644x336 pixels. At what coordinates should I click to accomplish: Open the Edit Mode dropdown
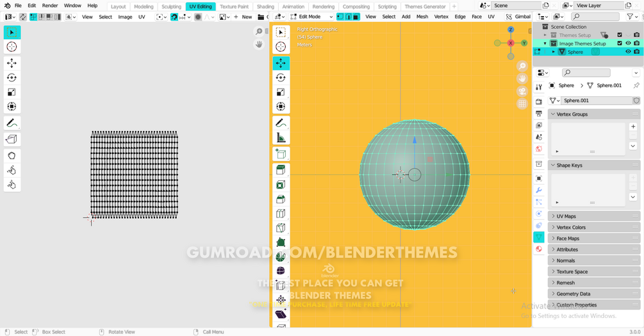click(311, 17)
